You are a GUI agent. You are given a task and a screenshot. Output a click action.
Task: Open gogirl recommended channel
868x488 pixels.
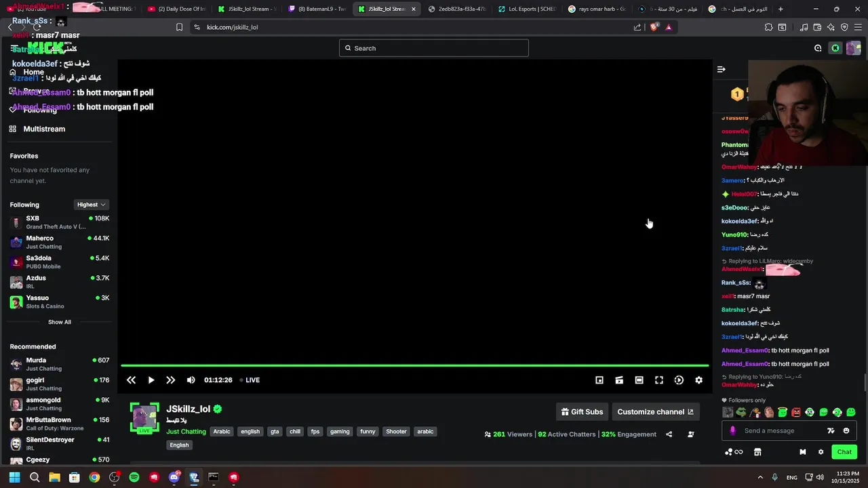[x=59, y=384]
